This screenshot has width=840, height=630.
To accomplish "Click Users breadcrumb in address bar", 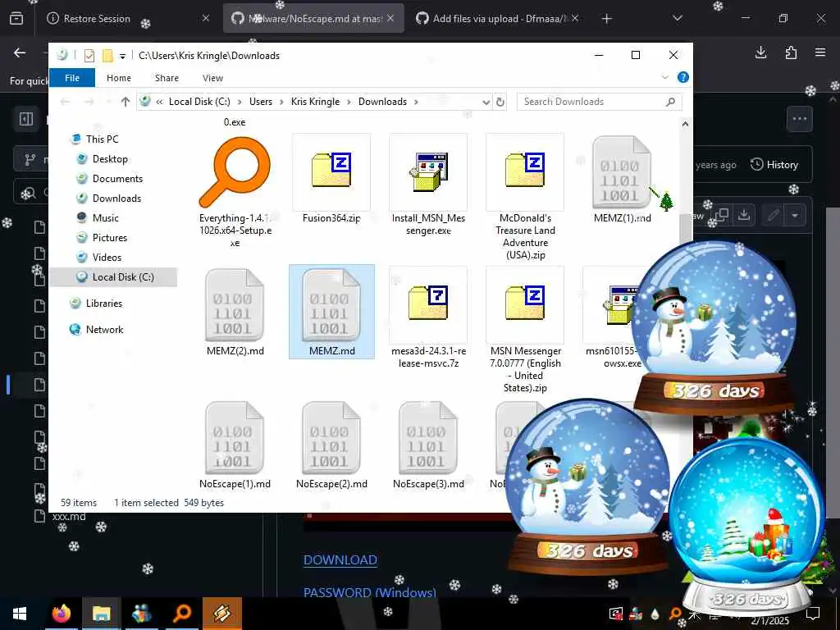I will pyautogui.click(x=261, y=101).
